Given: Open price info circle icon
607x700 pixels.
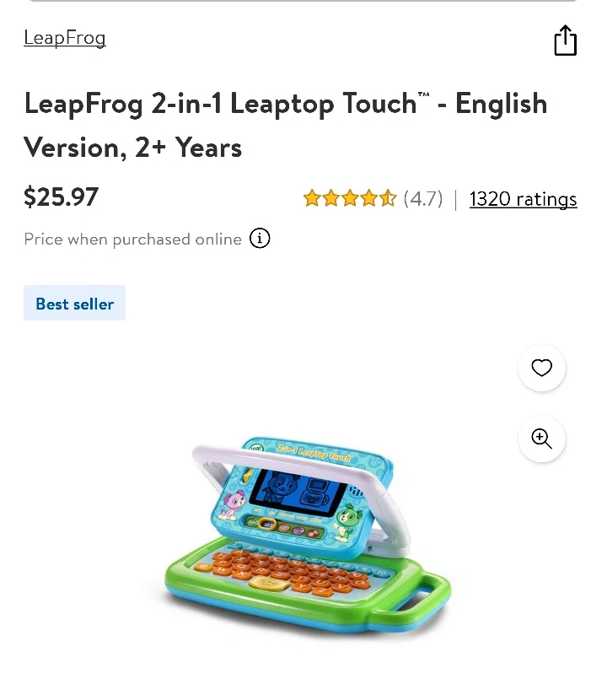Looking at the screenshot, I should 260,239.
